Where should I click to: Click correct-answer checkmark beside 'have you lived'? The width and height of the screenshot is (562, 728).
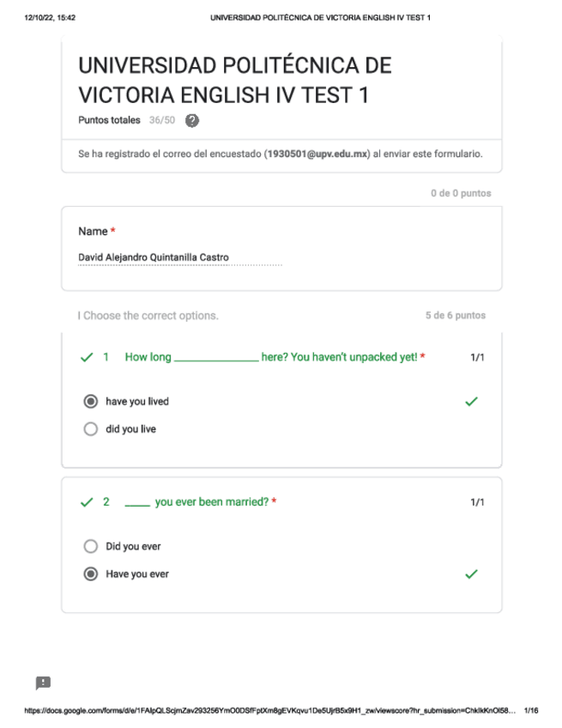coord(470,401)
